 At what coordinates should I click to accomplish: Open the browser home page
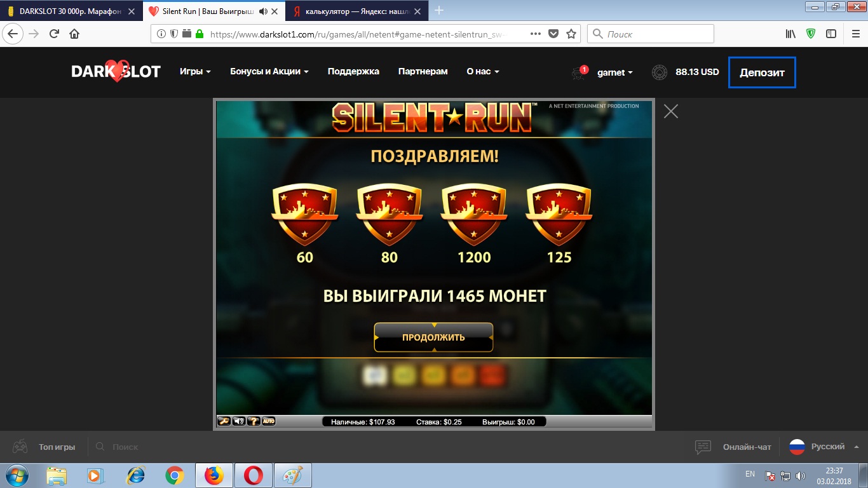[74, 34]
